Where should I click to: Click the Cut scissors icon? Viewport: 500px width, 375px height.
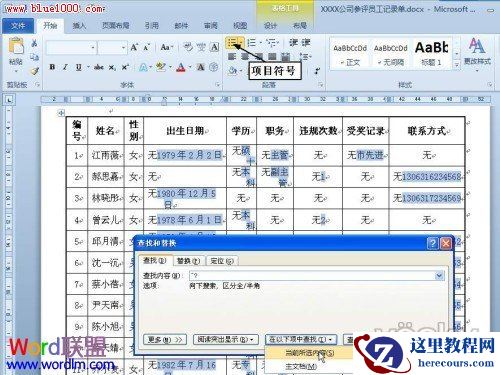(x=34, y=43)
